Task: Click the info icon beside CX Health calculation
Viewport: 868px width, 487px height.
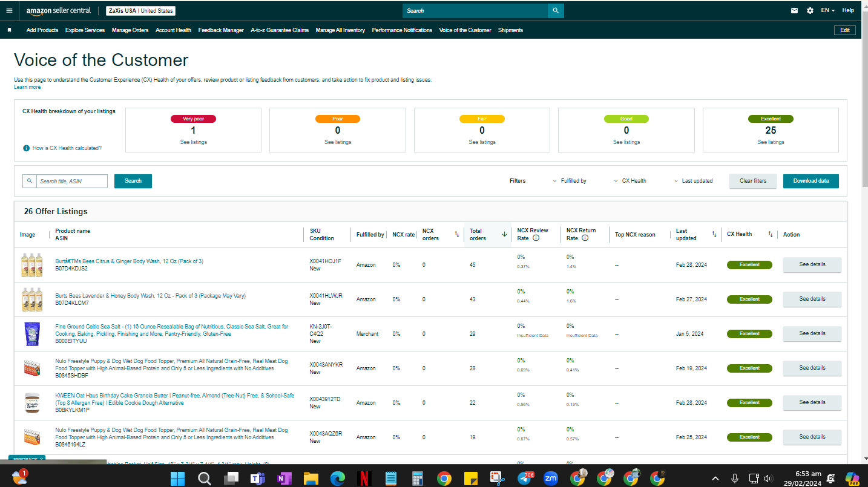Action: 27,148
